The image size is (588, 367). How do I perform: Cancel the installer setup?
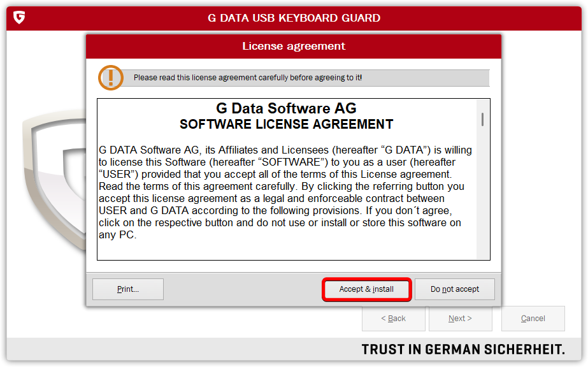533,319
